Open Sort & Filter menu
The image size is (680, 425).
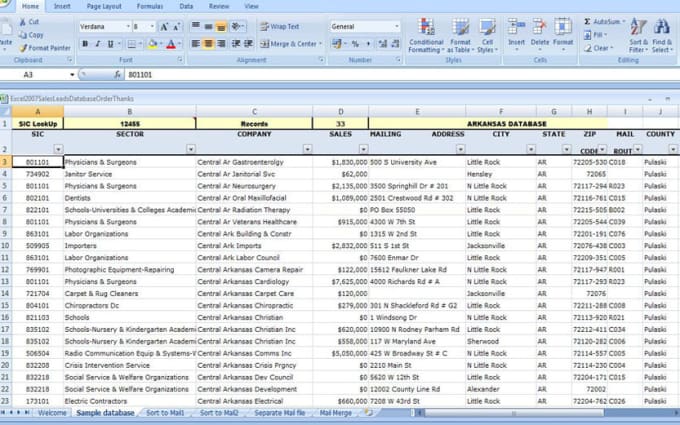pyautogui.click(x=638, y=36)
